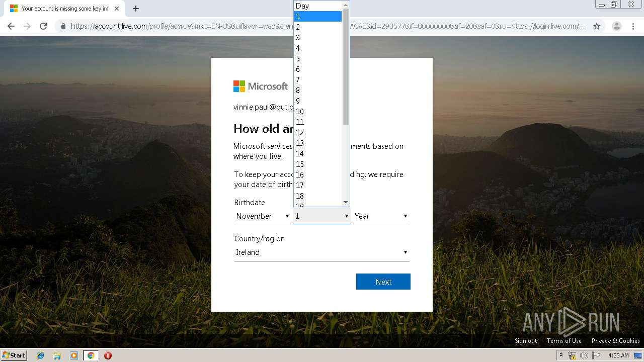Choose day 1 in the list
This screenshot has height=362, width=644.
pyautogui.click(x=317, y=17)
